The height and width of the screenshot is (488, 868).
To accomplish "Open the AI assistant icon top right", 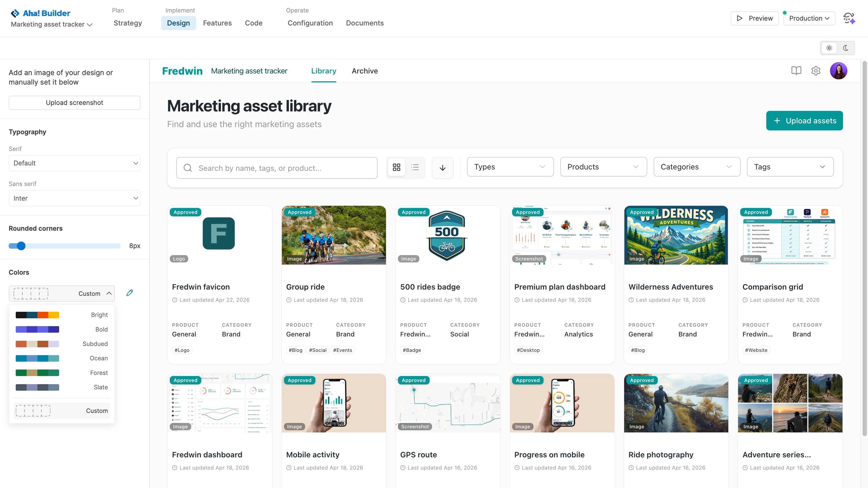I will click(x=849, y=18).
